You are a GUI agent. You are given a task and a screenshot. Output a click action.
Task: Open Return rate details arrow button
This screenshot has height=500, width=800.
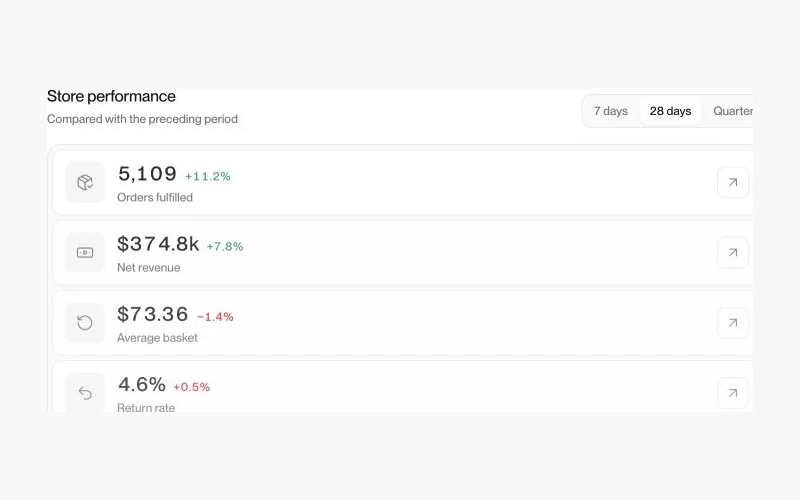[733, 393]
